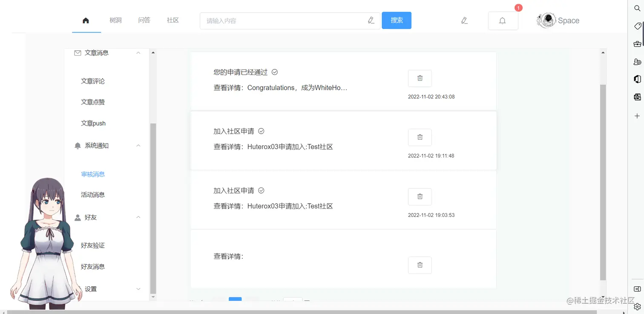Click the bell icon beside 系统通知

77,145
